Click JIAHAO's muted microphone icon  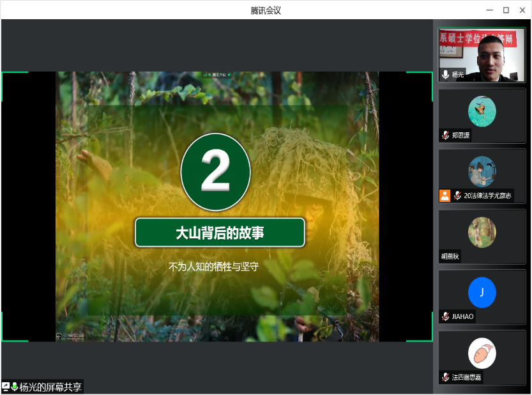[x=445, y=316]
